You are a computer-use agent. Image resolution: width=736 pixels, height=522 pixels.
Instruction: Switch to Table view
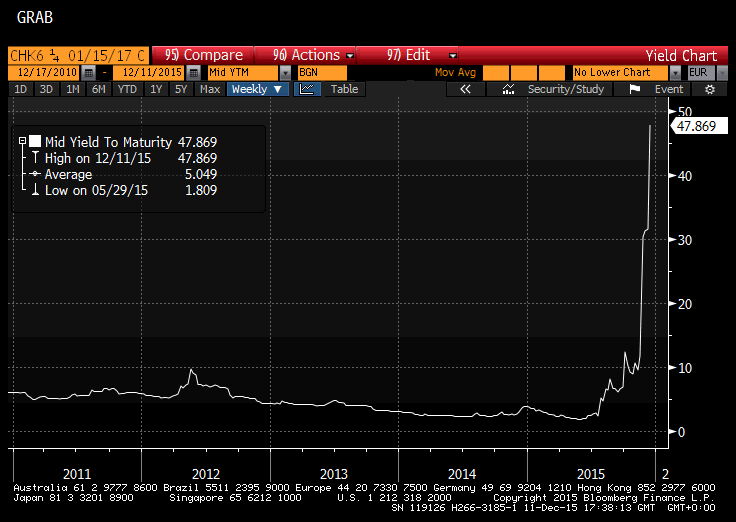click(x=344, y=89)
